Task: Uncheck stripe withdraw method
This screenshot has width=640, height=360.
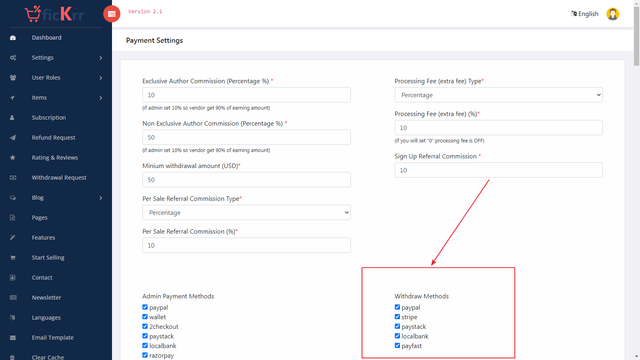Action: (x=397, y=317)
